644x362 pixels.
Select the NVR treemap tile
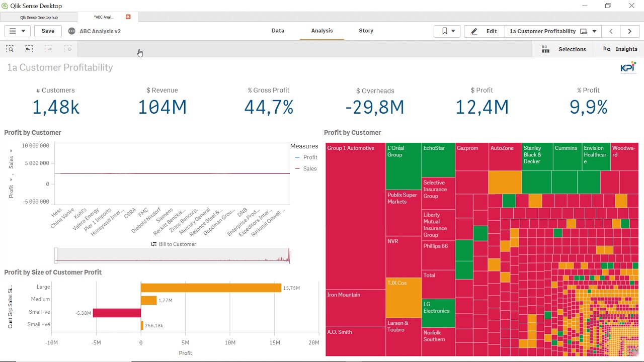click(404, 257)
